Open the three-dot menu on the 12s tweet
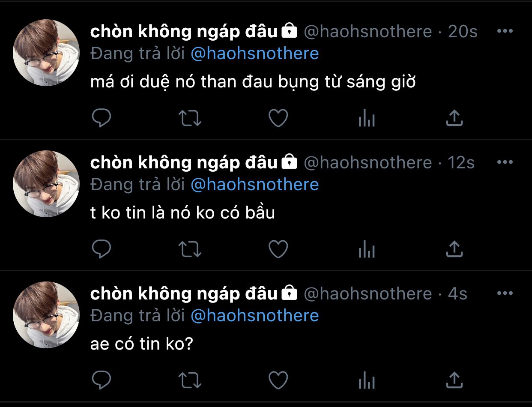The width and height of the screenshot is (532, 407). (505, 162)
